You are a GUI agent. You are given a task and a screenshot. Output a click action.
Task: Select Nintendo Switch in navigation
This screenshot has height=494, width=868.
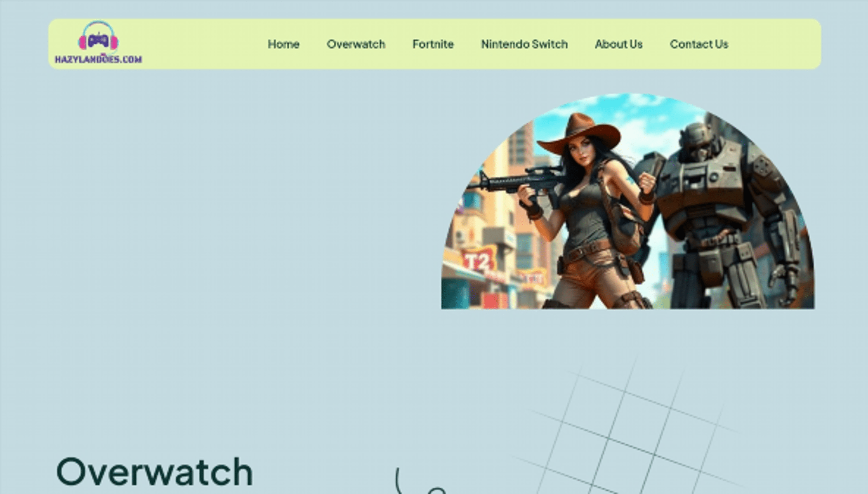click(x=524, y=44)
